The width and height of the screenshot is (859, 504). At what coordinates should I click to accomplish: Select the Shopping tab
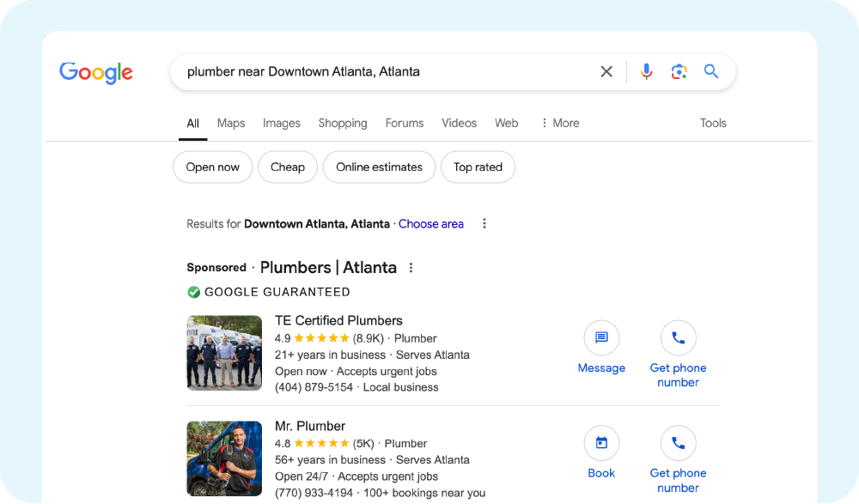pyautogui.click(x=342, y=123)
